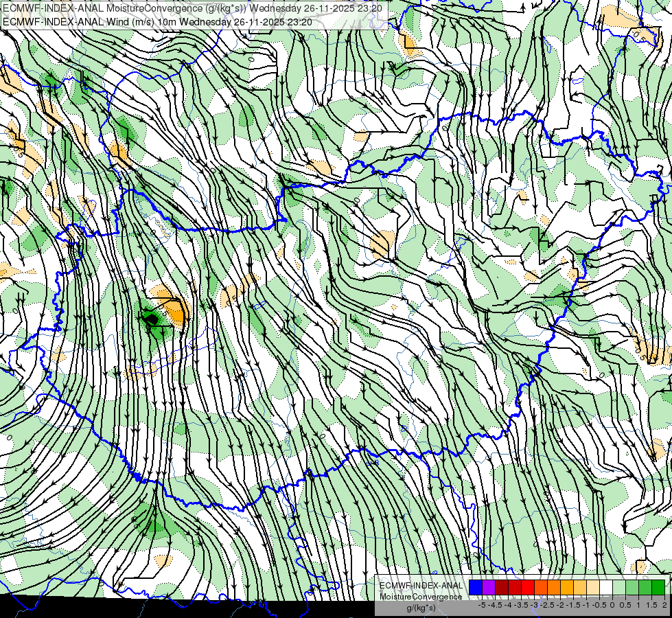Click the Wind (m/s) 10m title line
672x618 pixels.
tap(158, 22)
